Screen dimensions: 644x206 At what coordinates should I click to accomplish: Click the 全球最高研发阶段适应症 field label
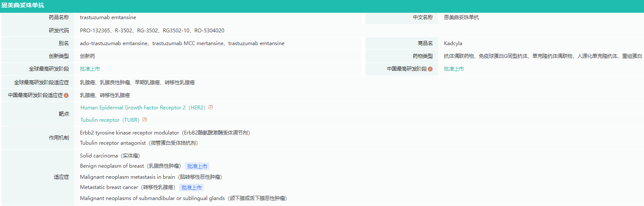click(41, 83)
